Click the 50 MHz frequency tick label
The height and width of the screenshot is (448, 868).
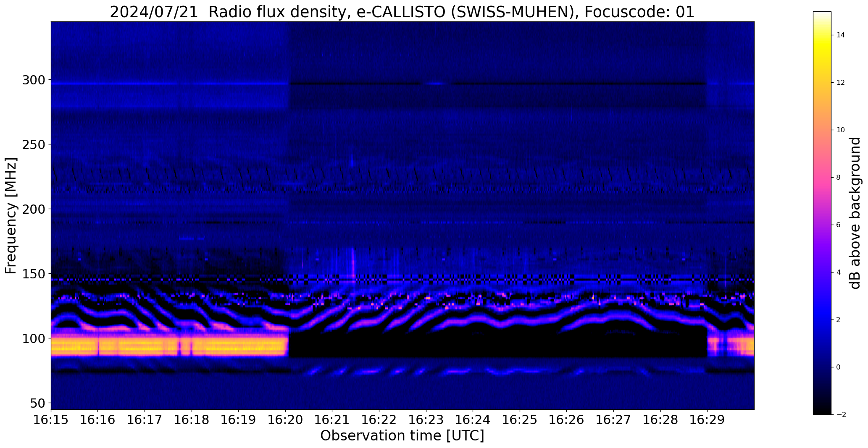[38, 403]
